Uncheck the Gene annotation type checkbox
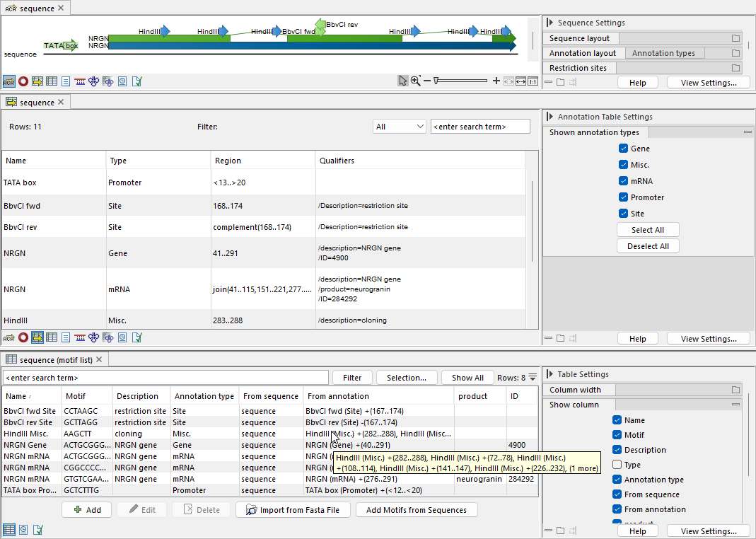 (623, 149)
